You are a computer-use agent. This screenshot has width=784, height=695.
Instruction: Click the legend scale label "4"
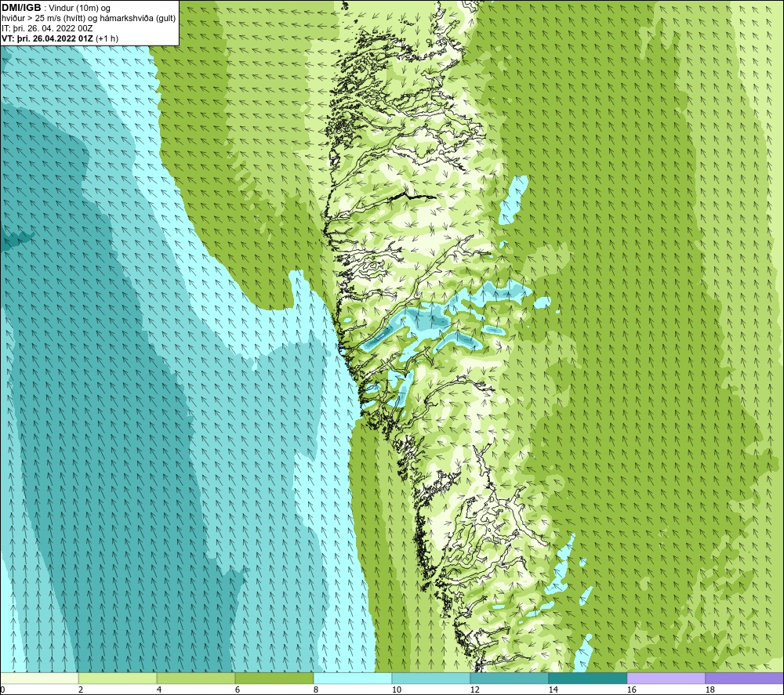(x=159, y=690)
